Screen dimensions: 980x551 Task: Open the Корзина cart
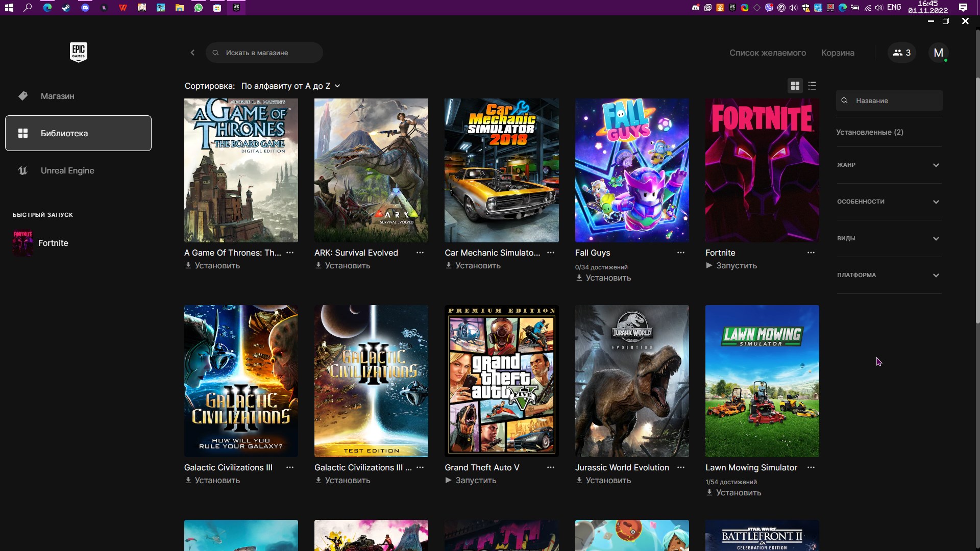838,53
